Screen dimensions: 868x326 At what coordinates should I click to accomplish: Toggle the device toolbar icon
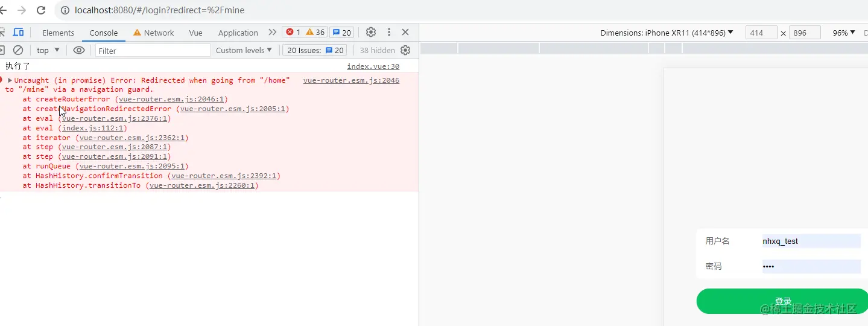coord(19,32)
